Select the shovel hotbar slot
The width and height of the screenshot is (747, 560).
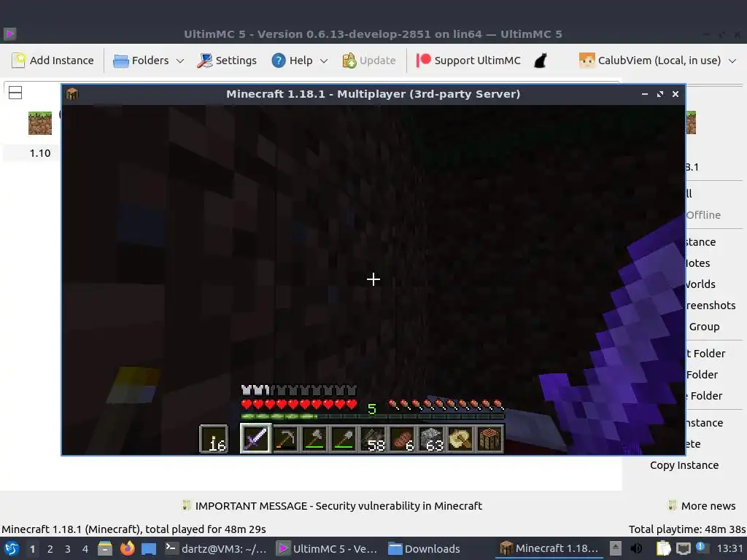344,438
